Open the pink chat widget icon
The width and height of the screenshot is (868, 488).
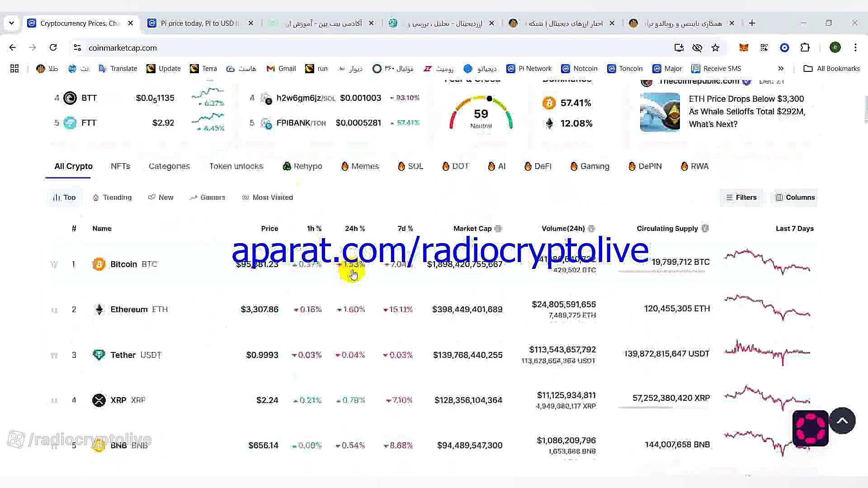(x=810, y=428)
